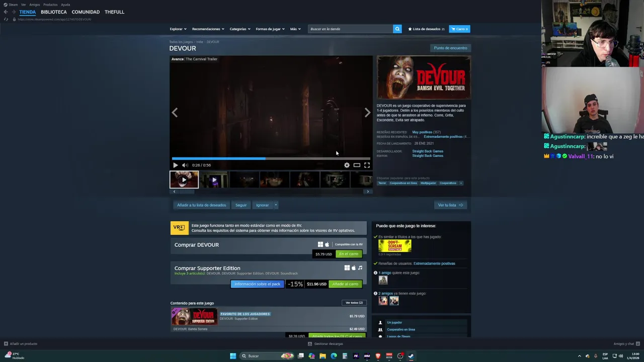
Task: Play the trailer video
Action: (x=175, y=165)
